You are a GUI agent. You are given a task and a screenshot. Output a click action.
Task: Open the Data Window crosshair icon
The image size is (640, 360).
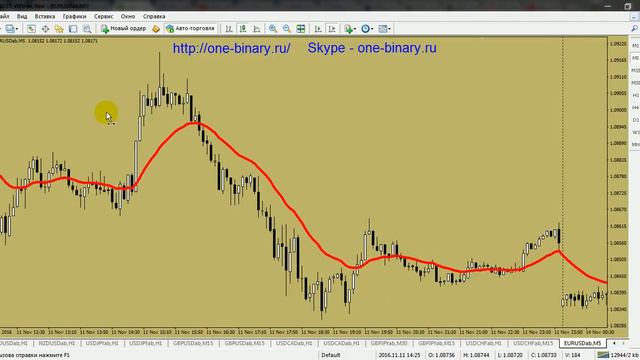pos(45,29)
